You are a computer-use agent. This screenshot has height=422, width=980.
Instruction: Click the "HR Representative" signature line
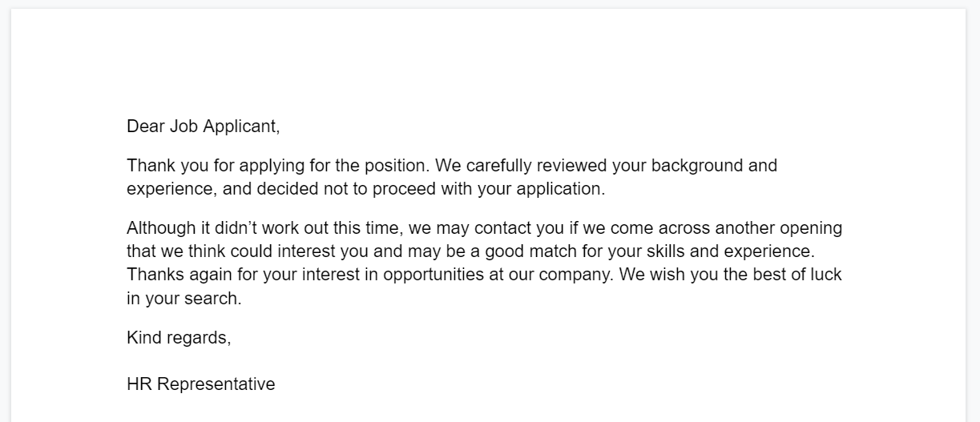pyautogui.click(x=201, y=384)
